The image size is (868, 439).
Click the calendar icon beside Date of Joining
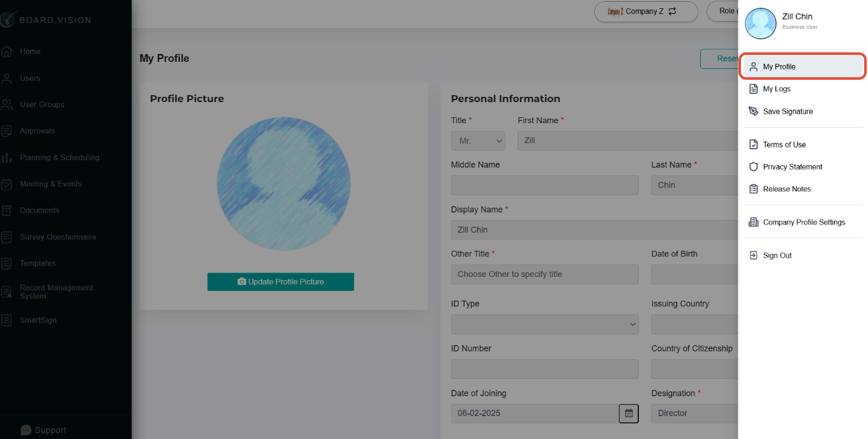[x=629, y=413]
